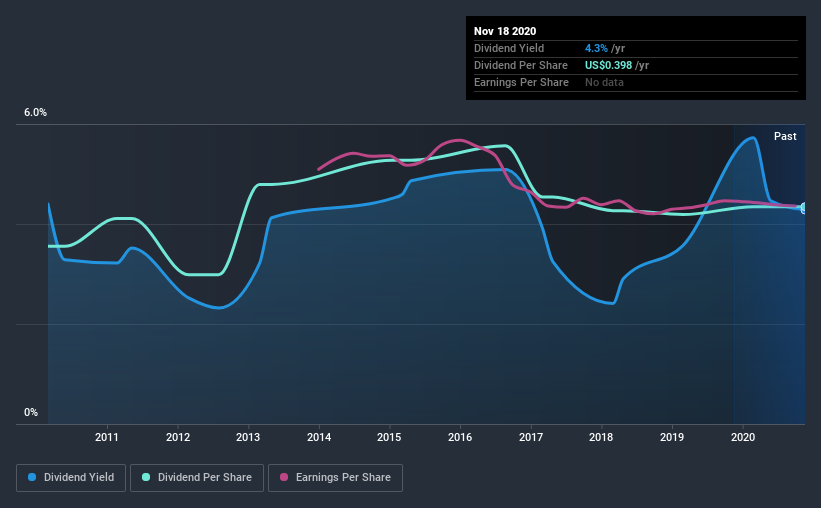The height and width of the screenshot is (508, 821).
Task: Click the teal Dividend Per Share legend dot
Action: [146, 477]
